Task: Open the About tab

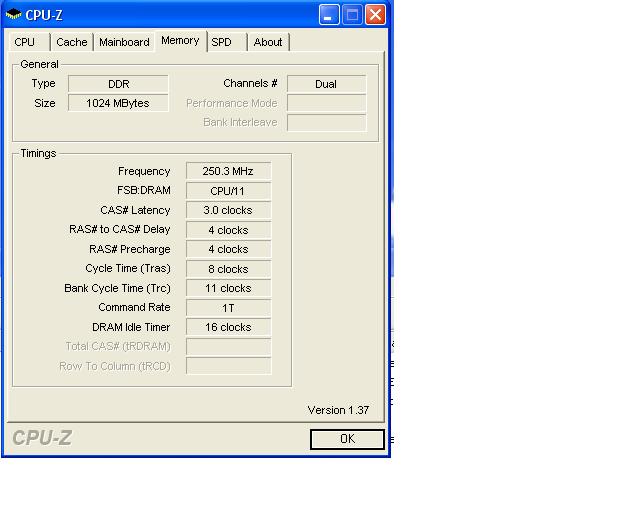Action: click(x=268, y=42)
